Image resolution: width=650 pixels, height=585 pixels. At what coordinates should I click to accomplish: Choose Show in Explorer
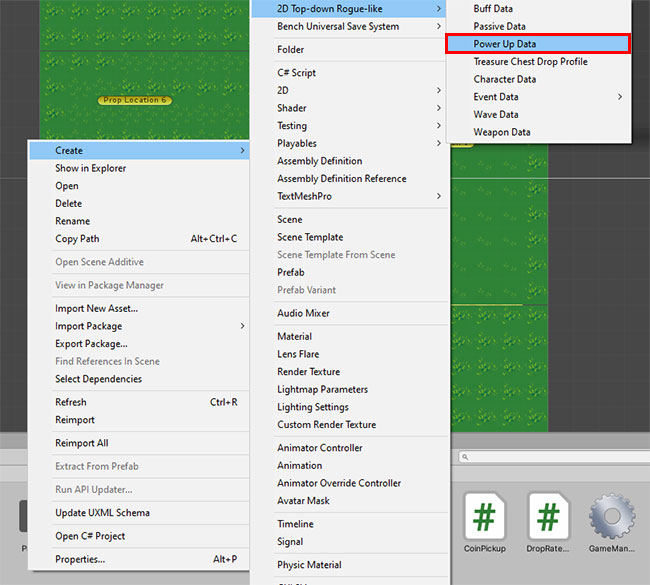[x=139, y=168]
